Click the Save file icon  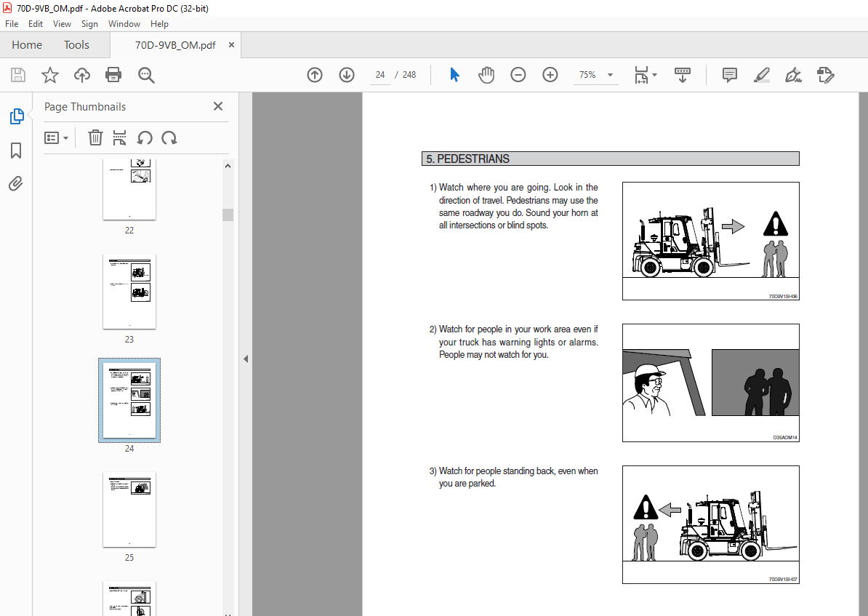pos(18,75)
